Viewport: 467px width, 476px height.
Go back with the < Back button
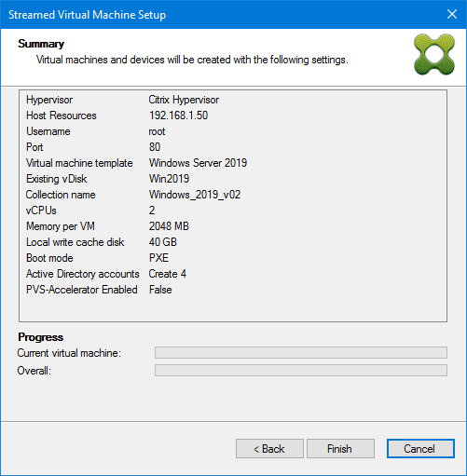(x=269, y=448)
